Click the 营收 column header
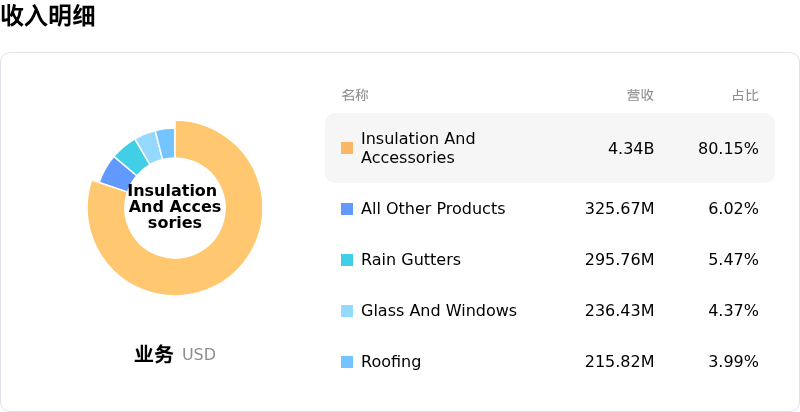 [640, 96]
